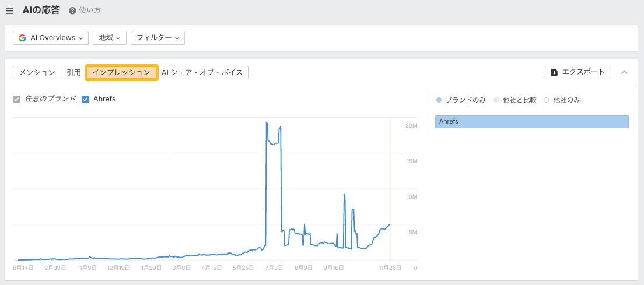Image resolution: width=644 pixels, height=285 pixels.
Task: Switch to the 引用 tab
Action: click(x=73, y=72)
